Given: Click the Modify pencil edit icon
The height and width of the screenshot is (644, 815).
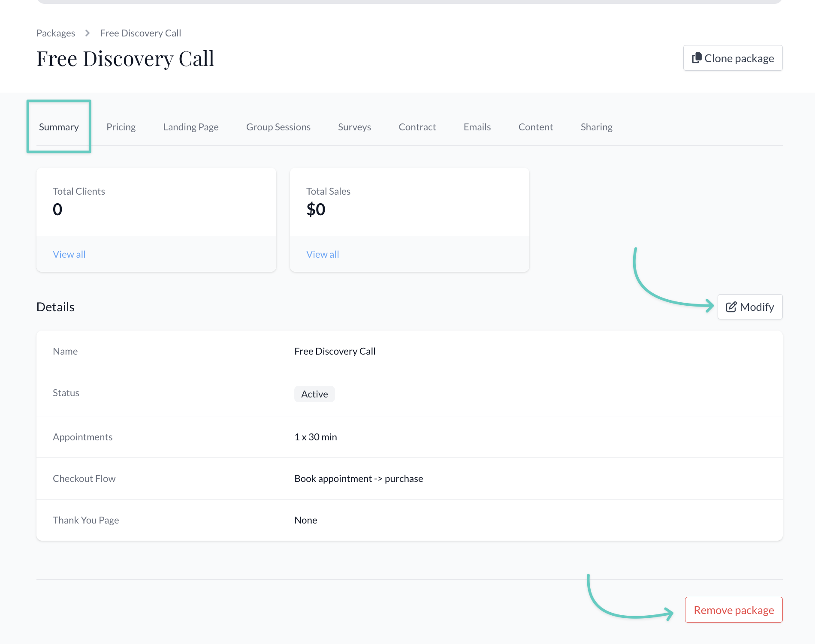Looking at the screenshot, I should 731,307.
